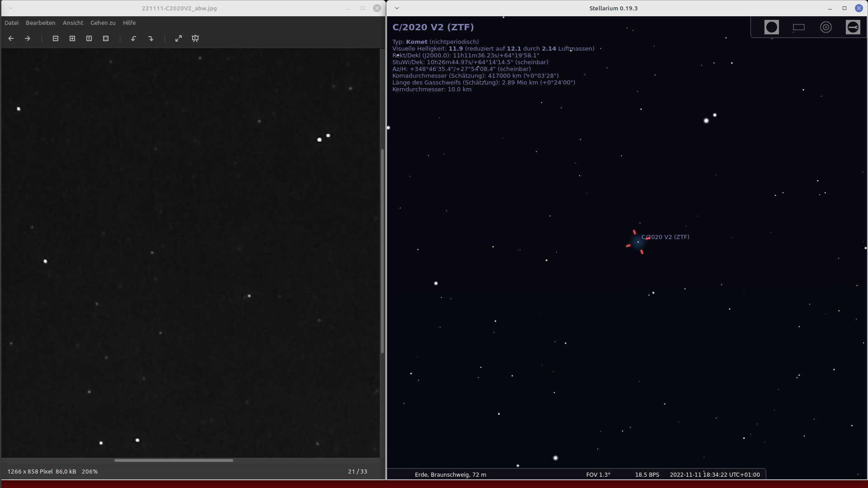Toggle Stellarium ocular view button
The height and width of the screenshot is (488, 868).
click(772, 27)
